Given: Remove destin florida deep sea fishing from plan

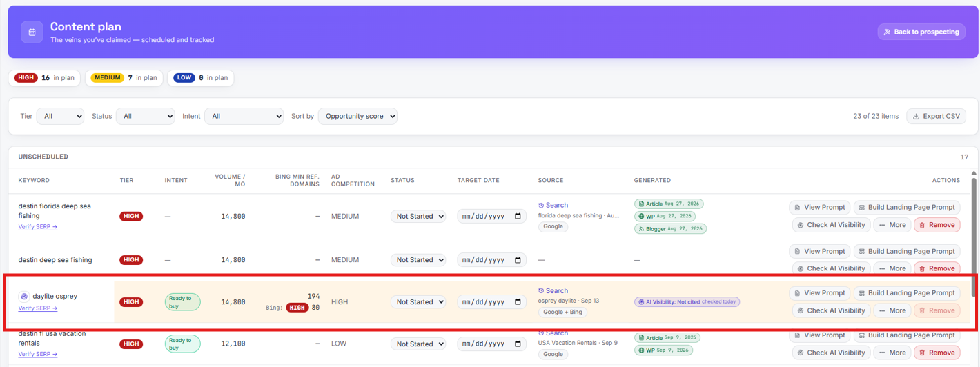Looking at the screenshot, I should pos(937,225).
